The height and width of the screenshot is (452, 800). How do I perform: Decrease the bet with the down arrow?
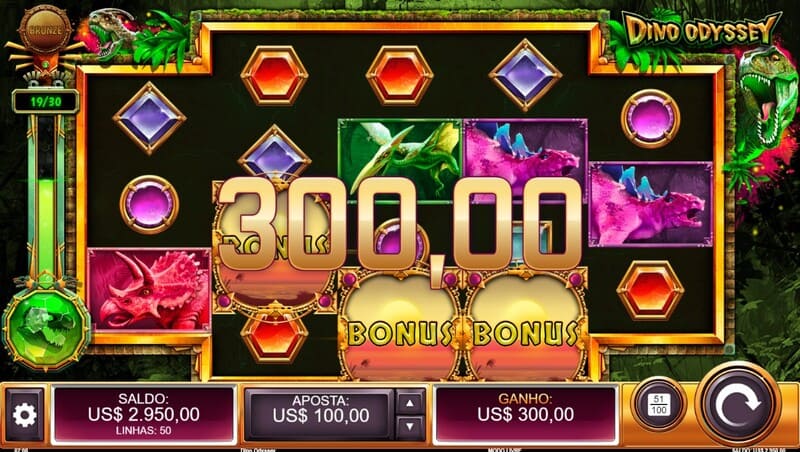point(410,428)
